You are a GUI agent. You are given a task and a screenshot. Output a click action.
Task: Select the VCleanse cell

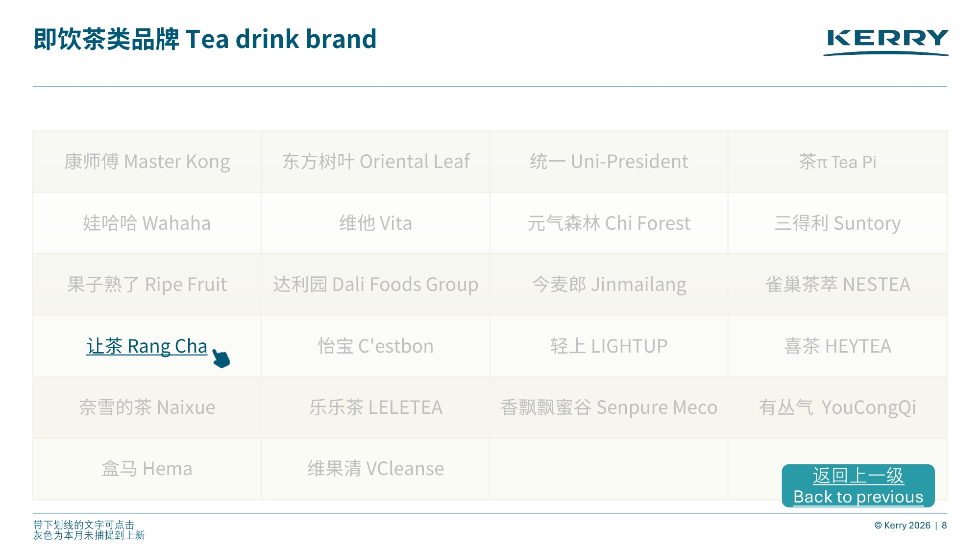[x=376, y=469]
